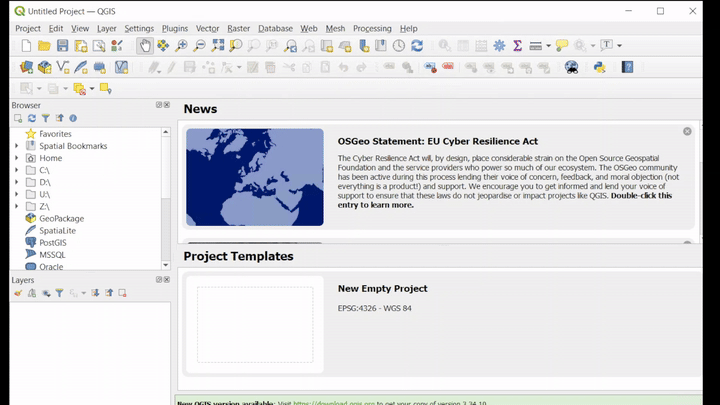Viewport: 720px width, 405px height.
Task: Select PostGIS in the Browser tree
Action: coord(53,242)
